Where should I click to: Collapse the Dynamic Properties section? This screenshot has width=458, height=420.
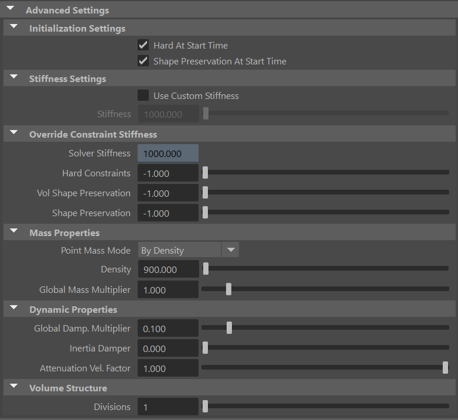(14, 307)
